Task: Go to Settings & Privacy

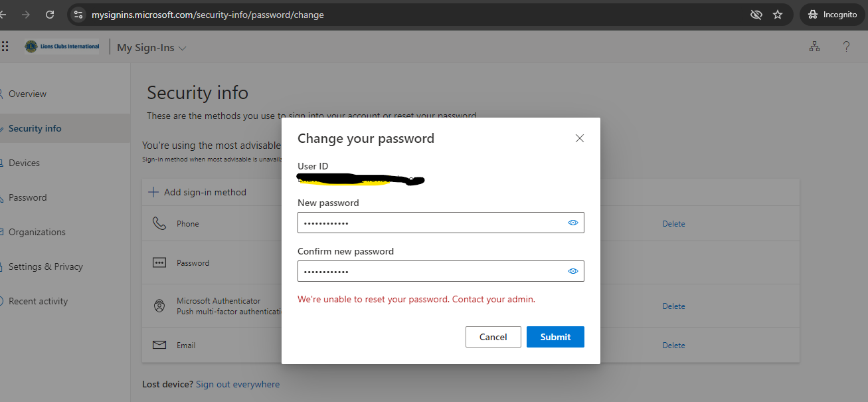Action: pos(45,266)
